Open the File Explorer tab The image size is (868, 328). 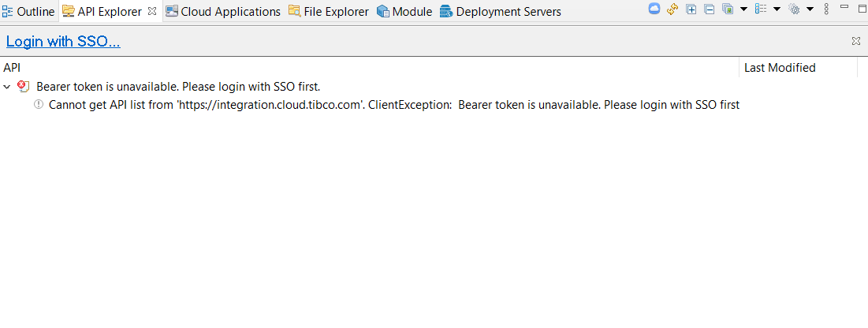click(x=329, y=12)
